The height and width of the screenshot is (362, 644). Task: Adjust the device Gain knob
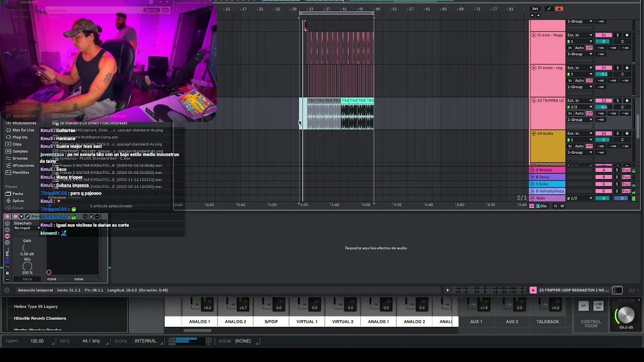tap(27, 248)
